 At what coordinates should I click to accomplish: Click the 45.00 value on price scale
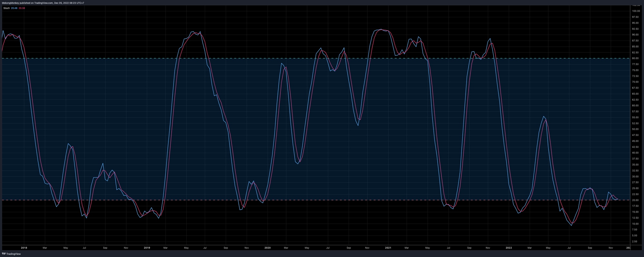(635, 141)
